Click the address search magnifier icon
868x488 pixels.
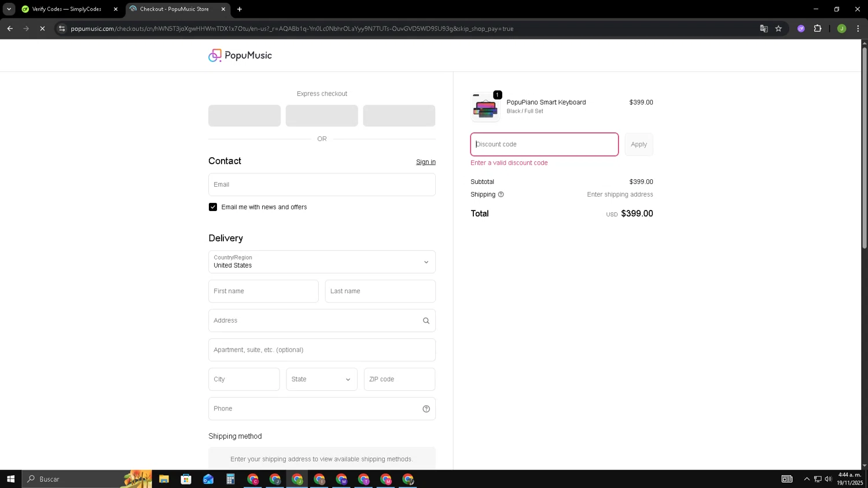point(426,321)
